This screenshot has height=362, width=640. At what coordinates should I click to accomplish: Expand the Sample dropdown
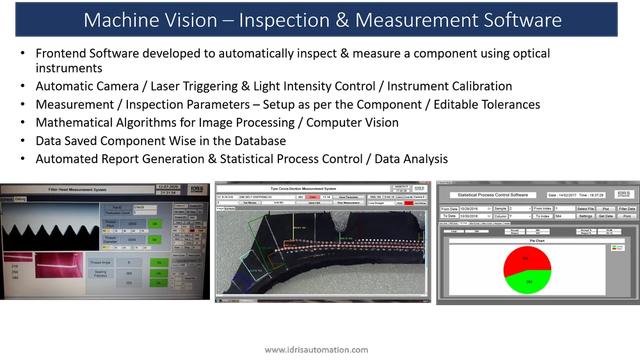(x=520, y=209)
